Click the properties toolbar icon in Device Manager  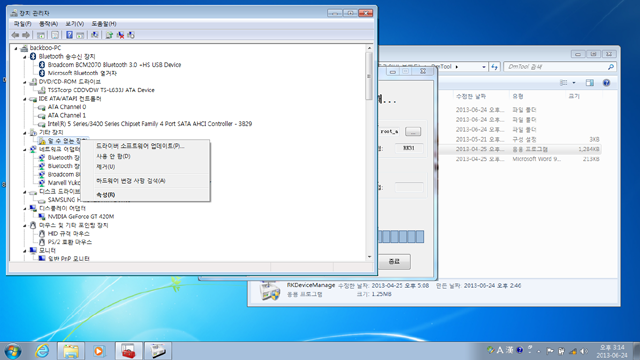(55, 35)
